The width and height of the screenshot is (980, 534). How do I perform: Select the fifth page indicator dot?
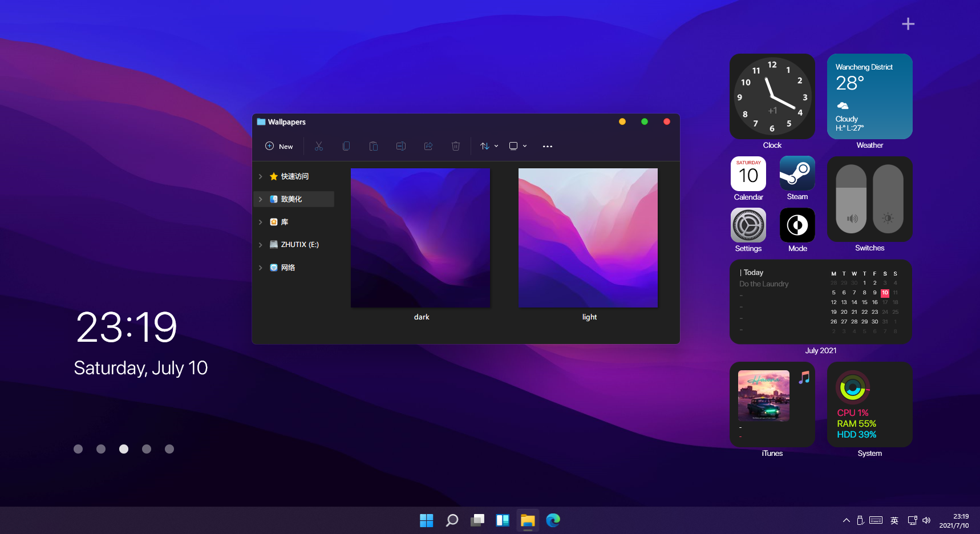point(169,449)
